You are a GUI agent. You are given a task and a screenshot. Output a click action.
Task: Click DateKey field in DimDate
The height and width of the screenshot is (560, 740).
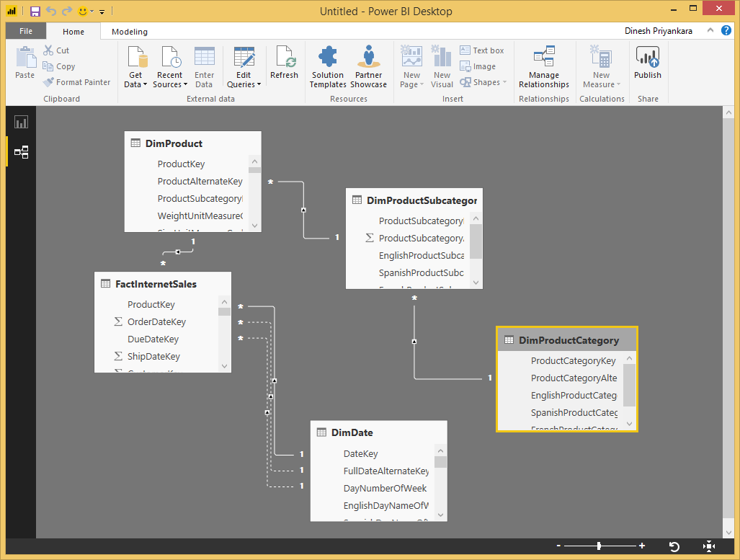point(360,454)
